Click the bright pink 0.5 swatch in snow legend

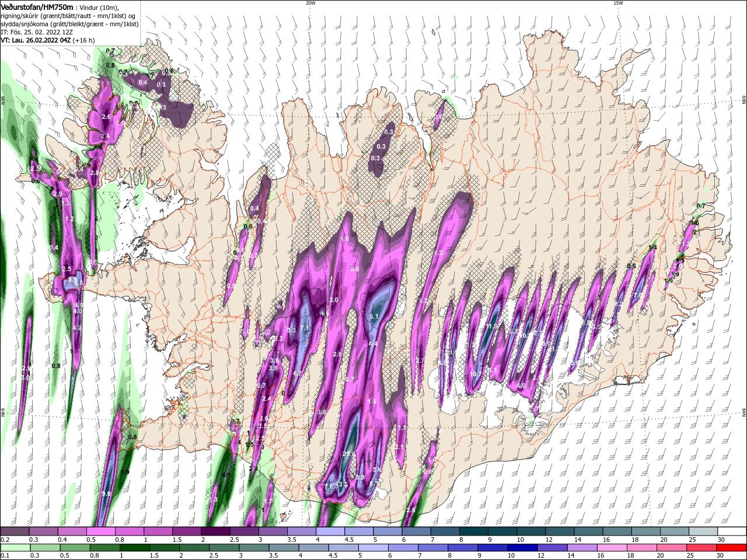click(x=100, y=531)
